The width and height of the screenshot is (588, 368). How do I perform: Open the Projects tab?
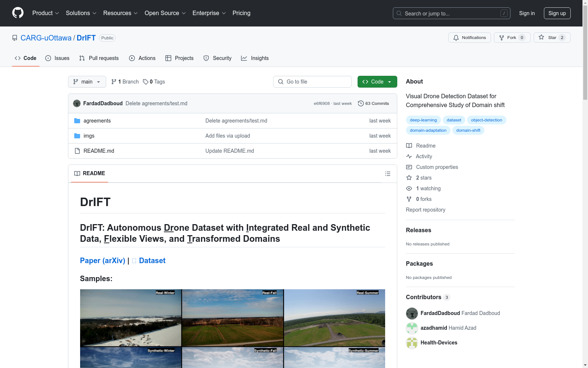point(179,58)
